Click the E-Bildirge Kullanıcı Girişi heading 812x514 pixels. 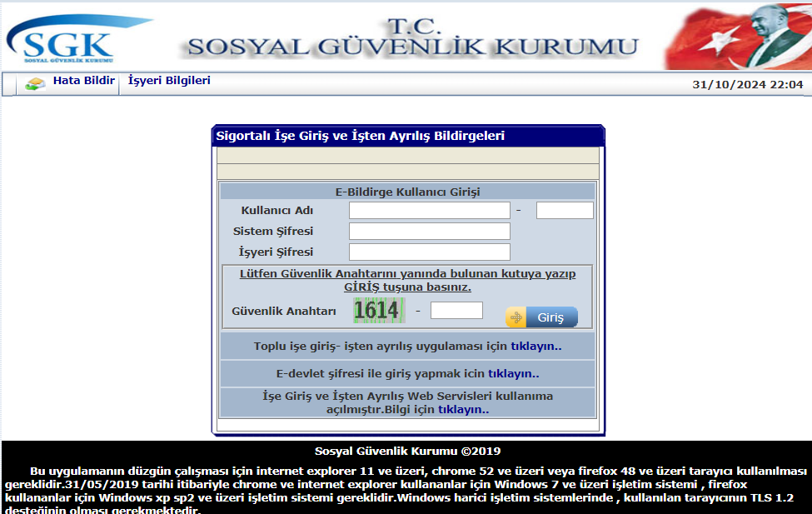click(407, 192)
